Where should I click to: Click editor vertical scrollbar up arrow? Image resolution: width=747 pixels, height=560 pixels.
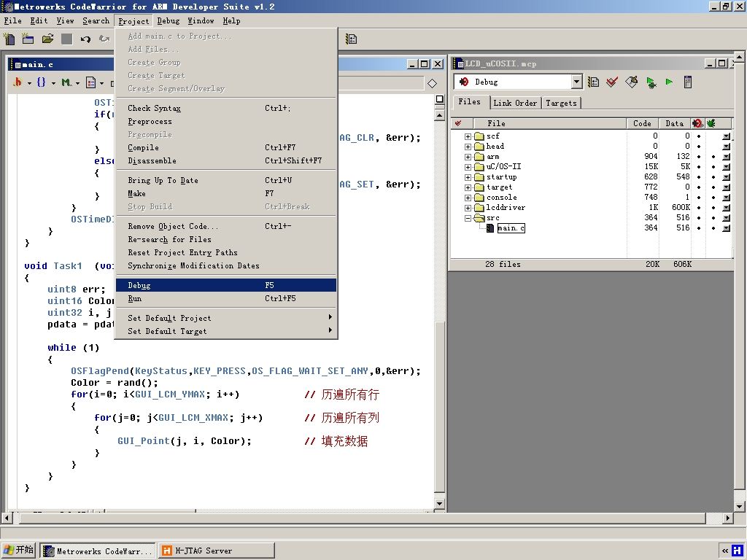pos(440,114)
